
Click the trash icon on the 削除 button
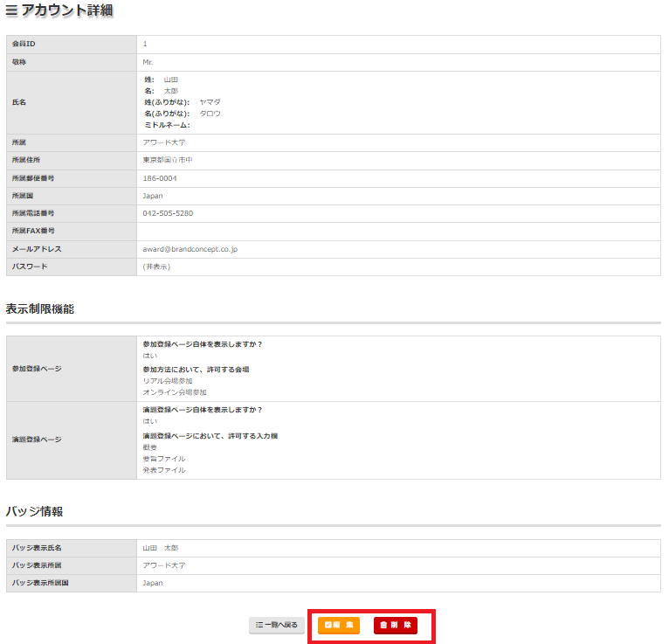point(383,625)
